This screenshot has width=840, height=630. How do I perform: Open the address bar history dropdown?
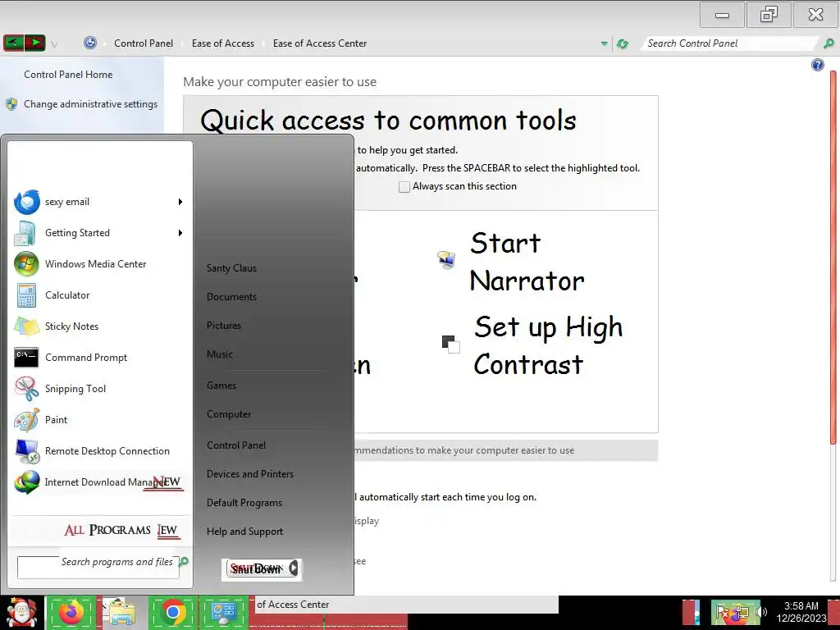[605, 43]
